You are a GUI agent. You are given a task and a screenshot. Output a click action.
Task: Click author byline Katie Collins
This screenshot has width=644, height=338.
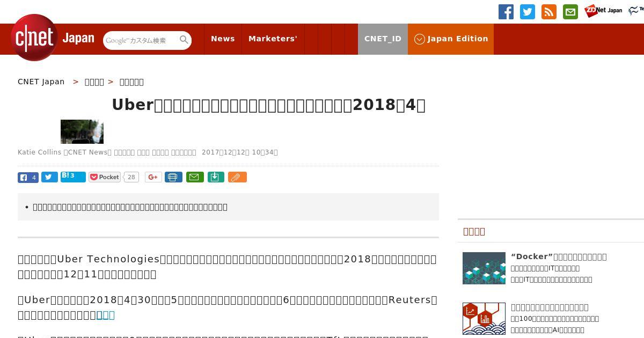click(40, 152)
